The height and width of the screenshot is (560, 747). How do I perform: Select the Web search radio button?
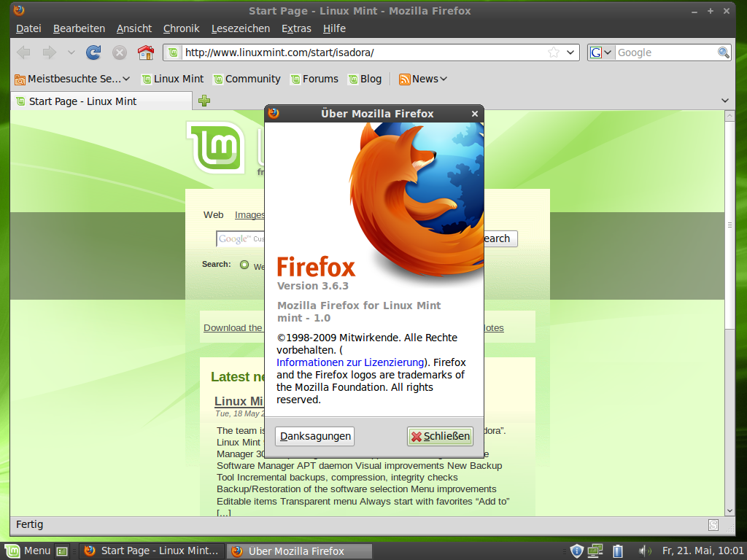pyautogui.click(x=244, y=265)
